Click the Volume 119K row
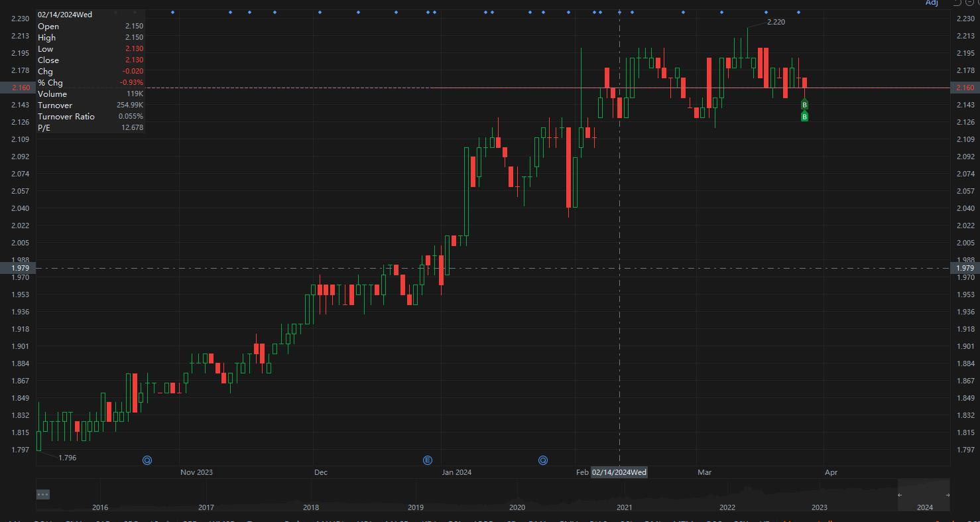Screen dimensions: 980x522 click(x=91, y=94)
